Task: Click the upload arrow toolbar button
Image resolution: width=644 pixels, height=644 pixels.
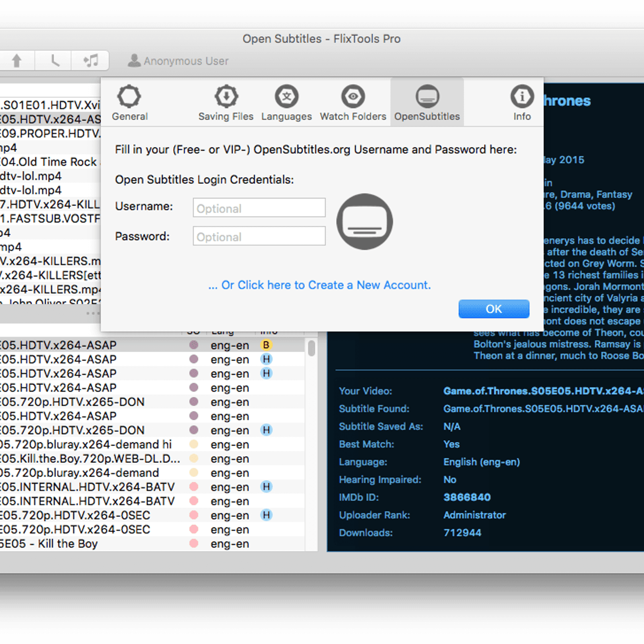Action: pos(17,60)
